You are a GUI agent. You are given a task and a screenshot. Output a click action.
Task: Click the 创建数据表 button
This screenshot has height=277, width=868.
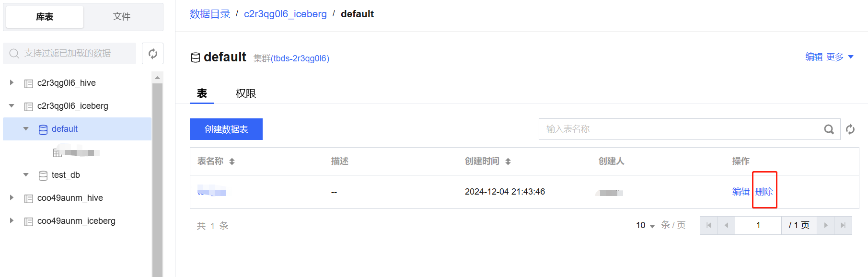(226, 129)
